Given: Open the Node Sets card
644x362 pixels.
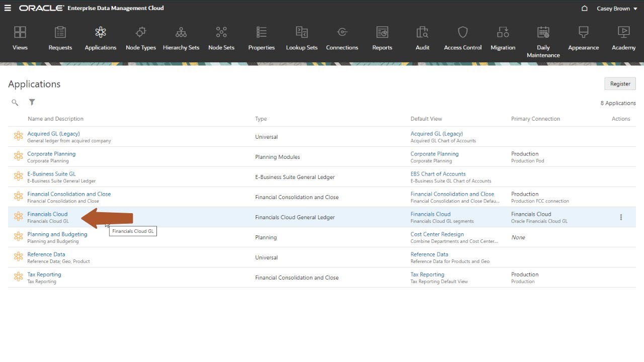Looking at the screenshot, I should pyautogui.click(x=221, y=39).
